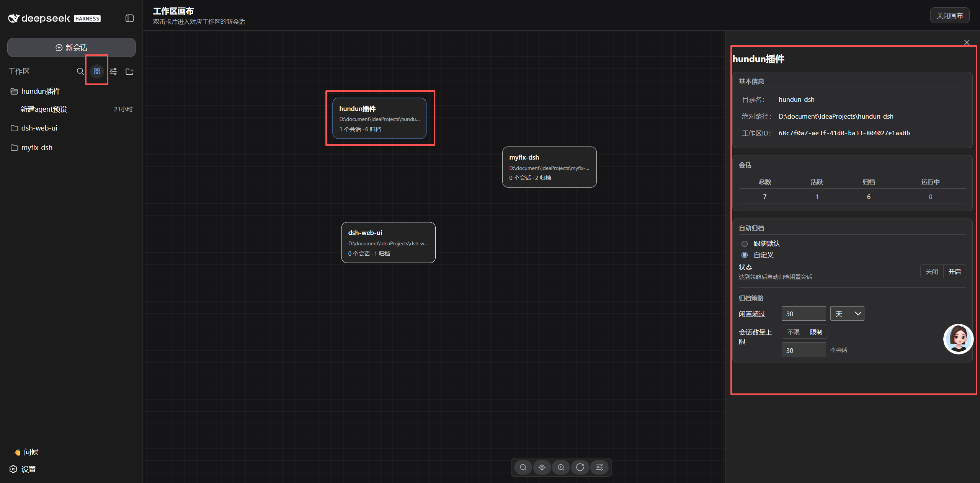Set auto-archive status to 开启
This screenshot has height=483, width=980.
coord(955,271)
